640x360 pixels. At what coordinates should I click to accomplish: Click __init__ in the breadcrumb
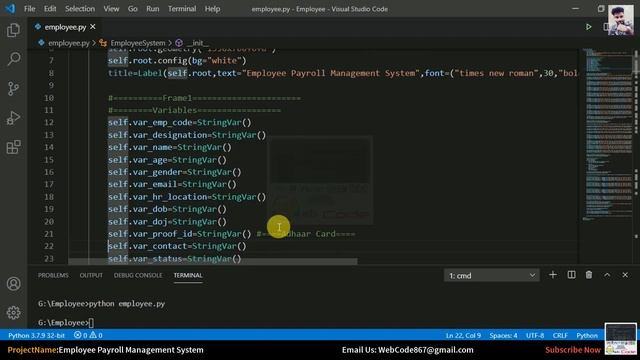coord(198,43)
